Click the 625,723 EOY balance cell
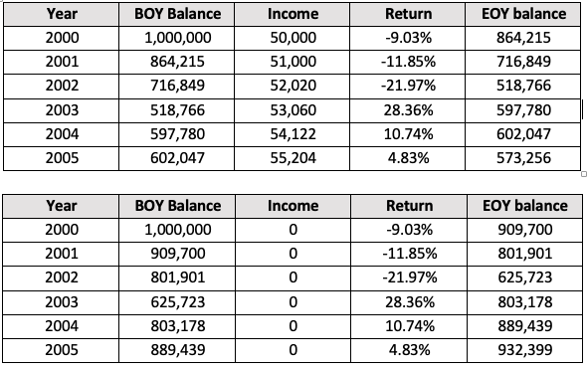The image size is (588, 369). 525,277
